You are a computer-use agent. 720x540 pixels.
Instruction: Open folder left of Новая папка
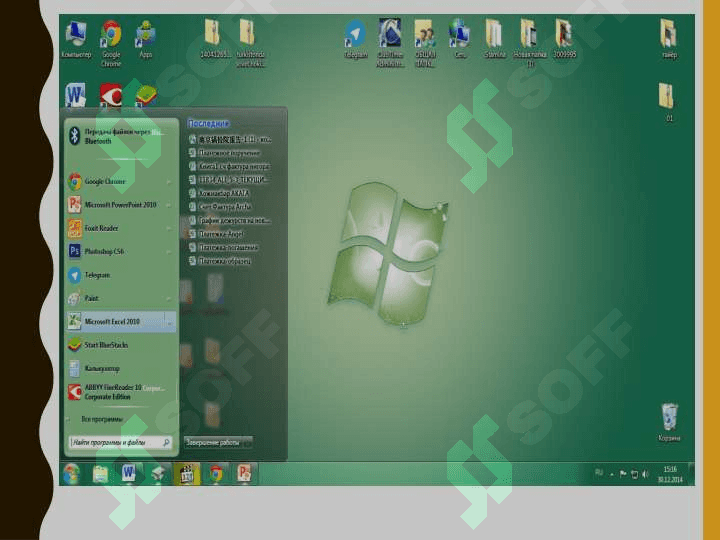point(495,39)
